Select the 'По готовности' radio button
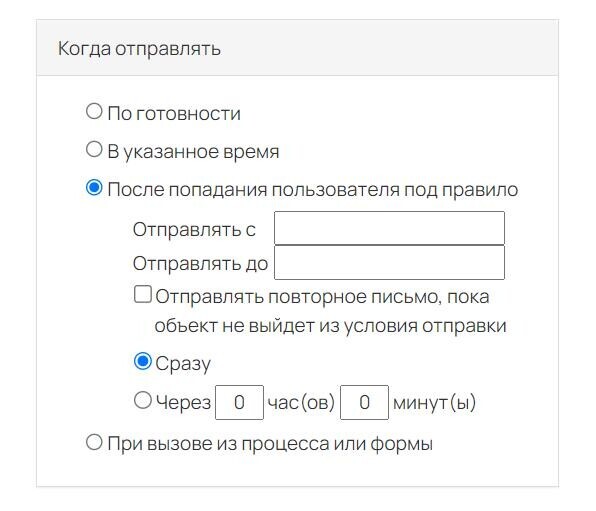The height and width of the screenshot is (511, 596). (x=94, y=112)
